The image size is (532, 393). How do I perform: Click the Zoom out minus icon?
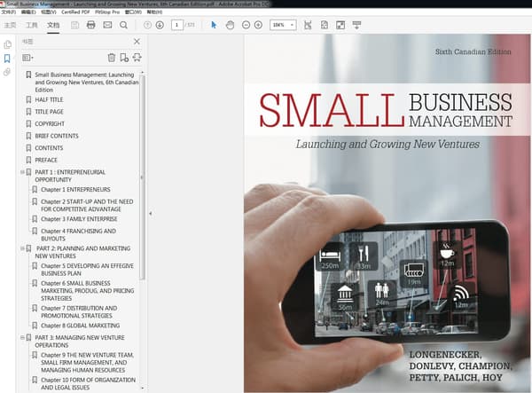click(246, 25)
